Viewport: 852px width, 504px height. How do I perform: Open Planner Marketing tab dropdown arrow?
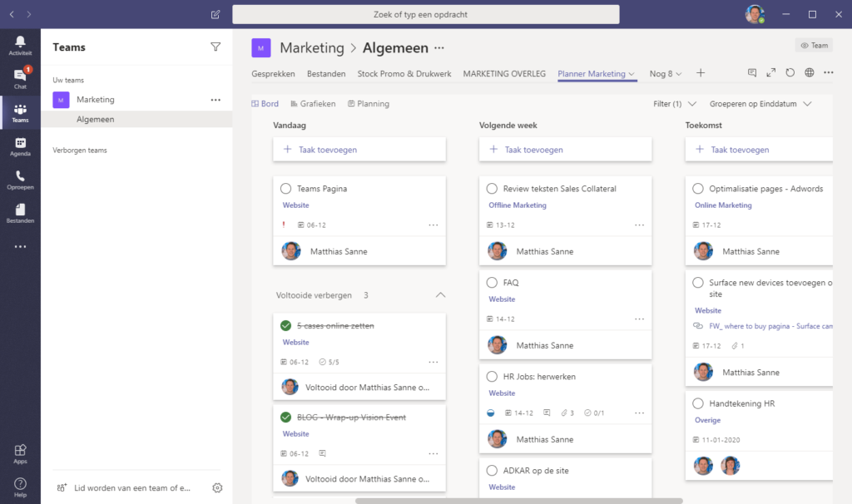click(x=632, y=74)
